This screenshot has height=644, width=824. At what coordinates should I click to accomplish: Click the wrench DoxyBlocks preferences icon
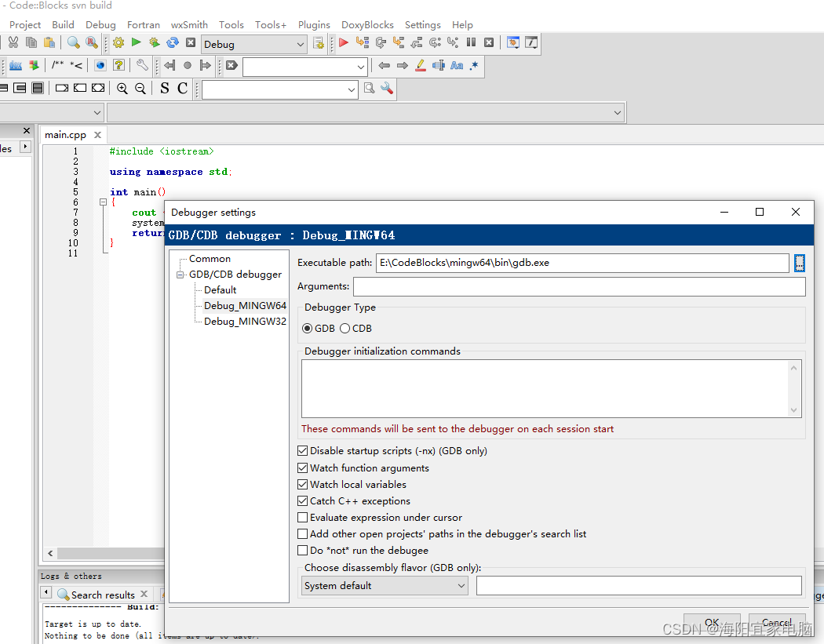142,65
